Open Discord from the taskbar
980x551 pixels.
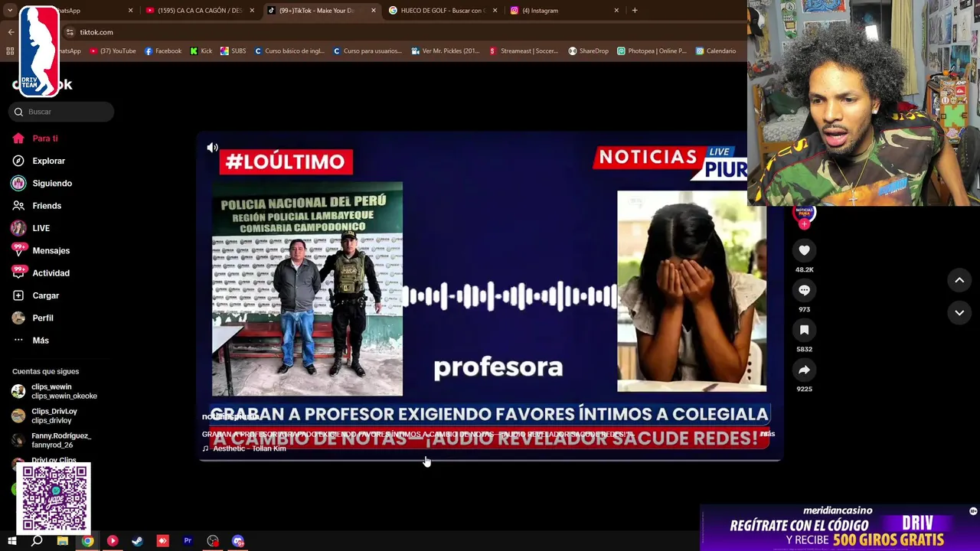click(x=238, y=541)
